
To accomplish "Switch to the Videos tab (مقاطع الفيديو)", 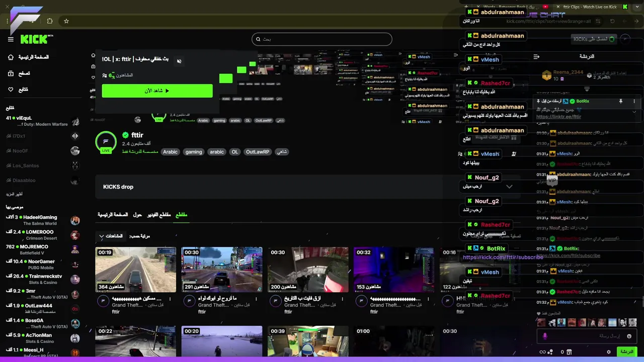I will [158, 215].
